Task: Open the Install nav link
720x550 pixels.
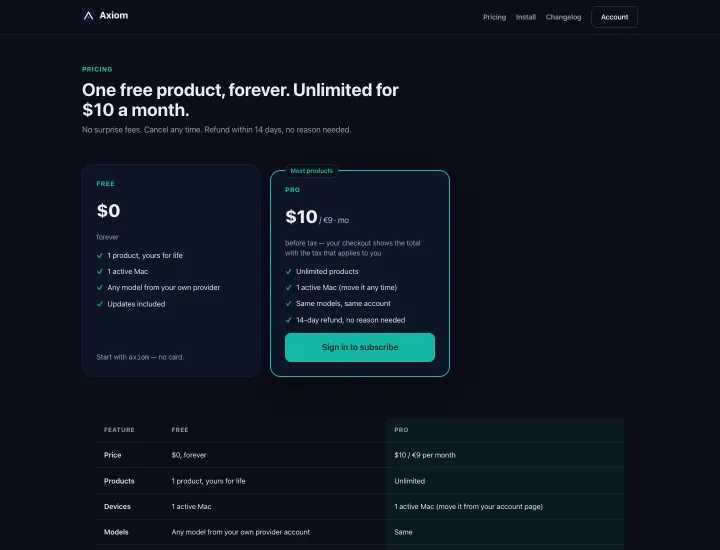Action: click(x=525, y=17)
